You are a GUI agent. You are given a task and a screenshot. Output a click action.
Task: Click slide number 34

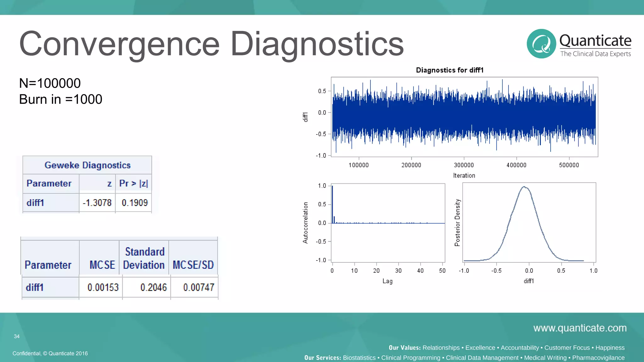coord(17,337)
